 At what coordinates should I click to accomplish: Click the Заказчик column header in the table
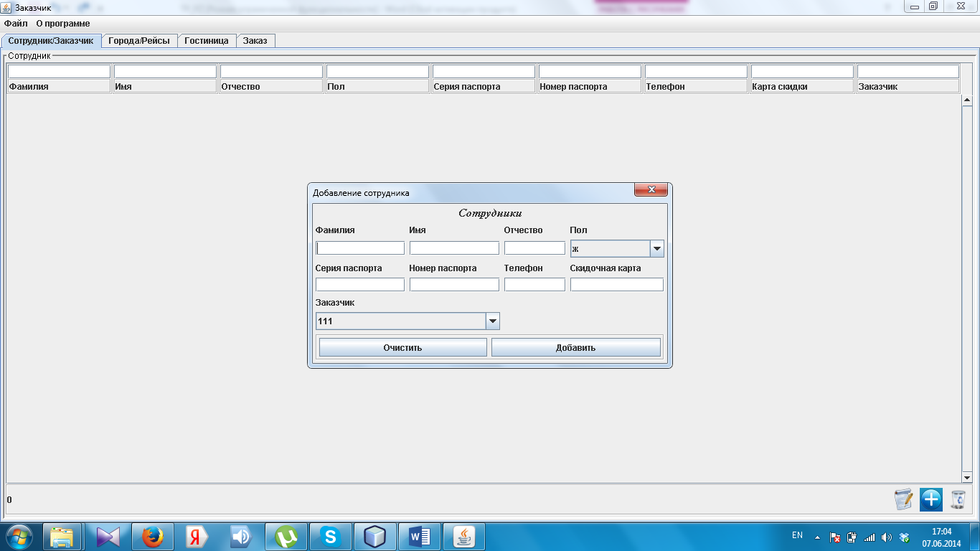pyautogui.click(x=908, y=87)
